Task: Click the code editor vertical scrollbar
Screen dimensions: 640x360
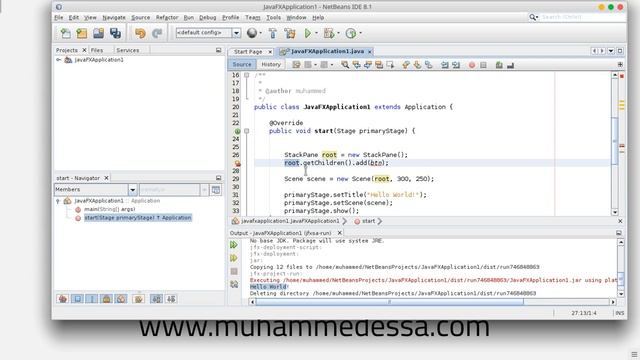Action: (x=615, y=140)
